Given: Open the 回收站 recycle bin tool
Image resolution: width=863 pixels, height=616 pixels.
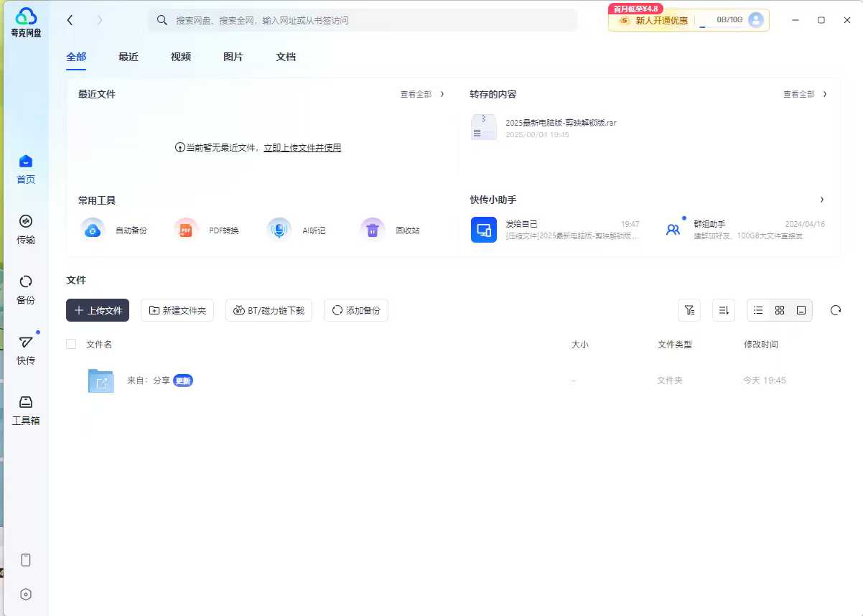Looking at the screenshot, I should point(372,230).
